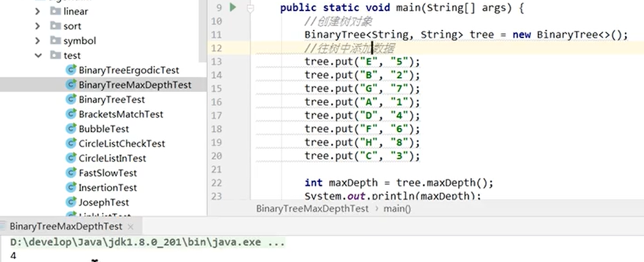644x262 pixels.
Task: Switch to BinaryTreeMaxDepthTest run tab
Action: pos(65,226)
